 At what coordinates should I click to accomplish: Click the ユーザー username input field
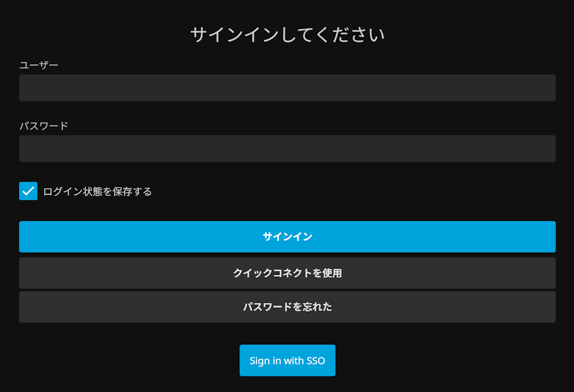pyautogui.click(x=287, y=88)
